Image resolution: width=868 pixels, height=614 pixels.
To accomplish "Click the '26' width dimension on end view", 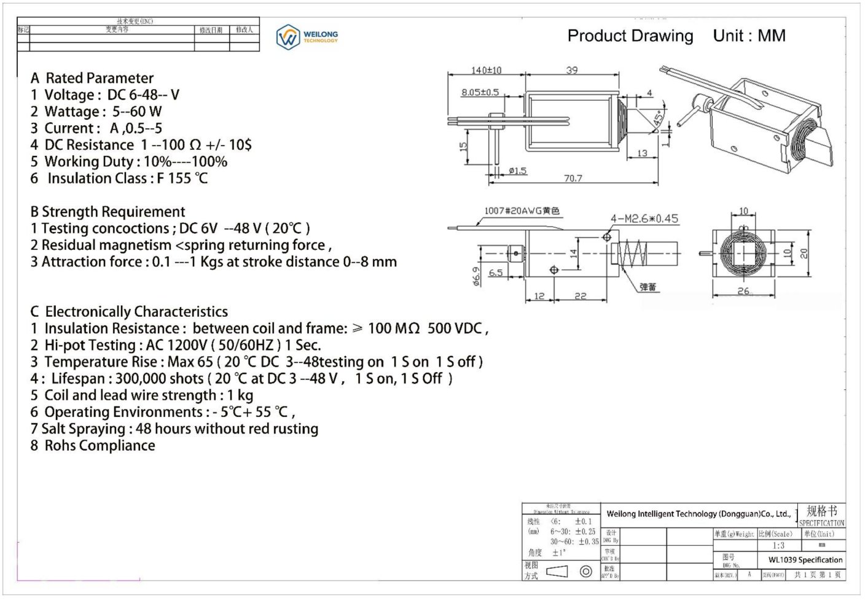I will click(743, 291).
